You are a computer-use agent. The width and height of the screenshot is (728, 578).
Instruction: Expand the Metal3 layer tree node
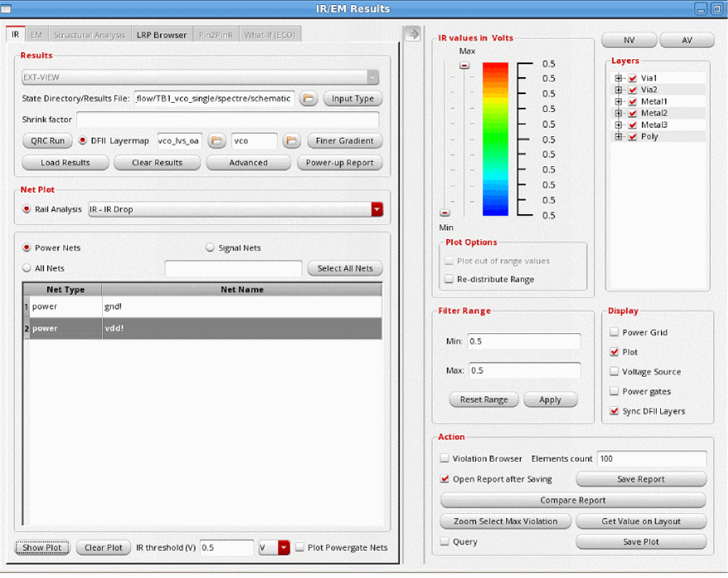[618, 125]
